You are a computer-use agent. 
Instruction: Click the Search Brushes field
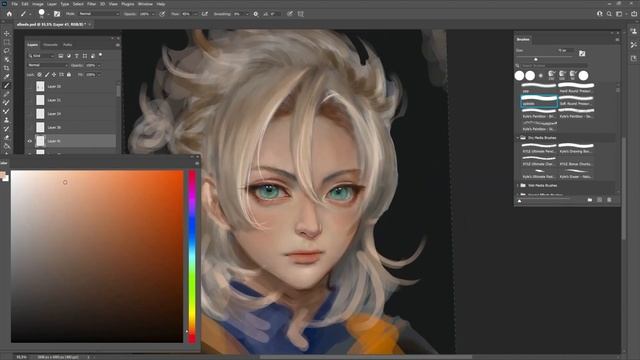554,66
